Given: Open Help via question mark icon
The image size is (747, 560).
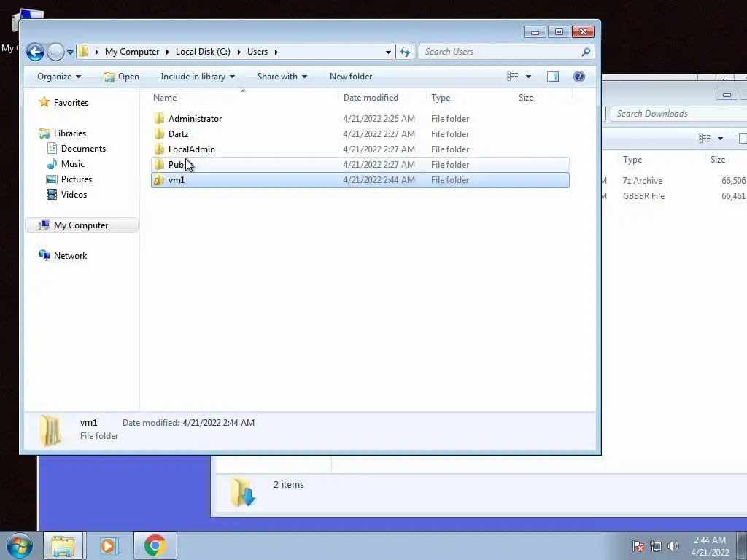Looking at the screenshot, I should [x=578, y=77].
